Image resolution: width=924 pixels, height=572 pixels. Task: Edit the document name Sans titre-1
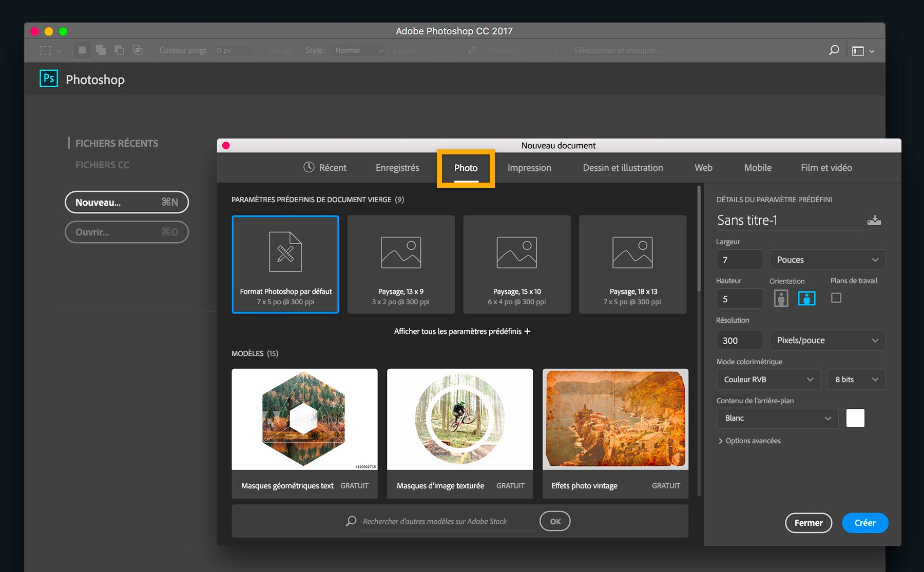790,220
